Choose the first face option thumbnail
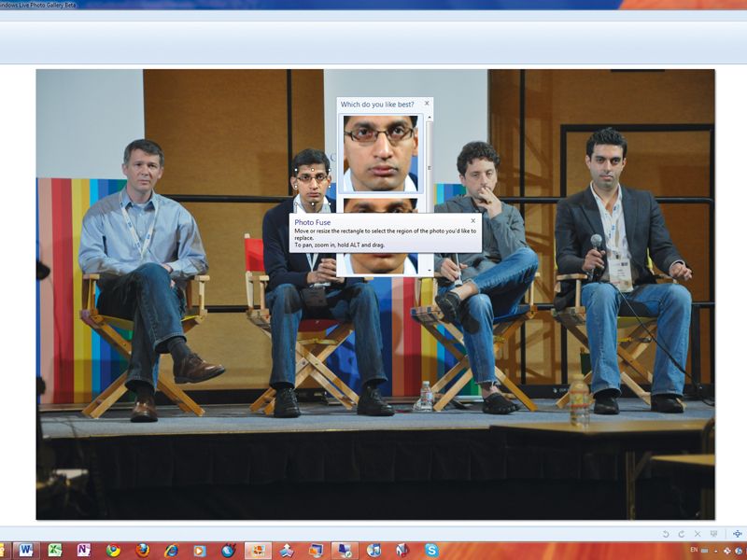 tap(381, 153)
